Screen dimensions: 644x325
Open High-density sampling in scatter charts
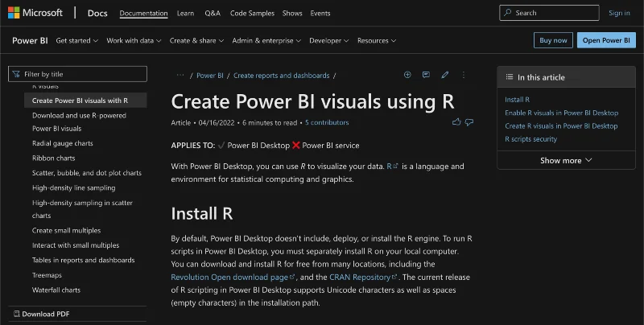pos(82,209)
